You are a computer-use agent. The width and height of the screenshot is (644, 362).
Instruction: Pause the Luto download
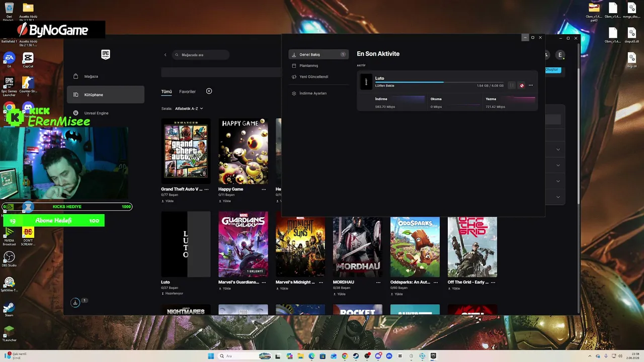tap(512, 85)
